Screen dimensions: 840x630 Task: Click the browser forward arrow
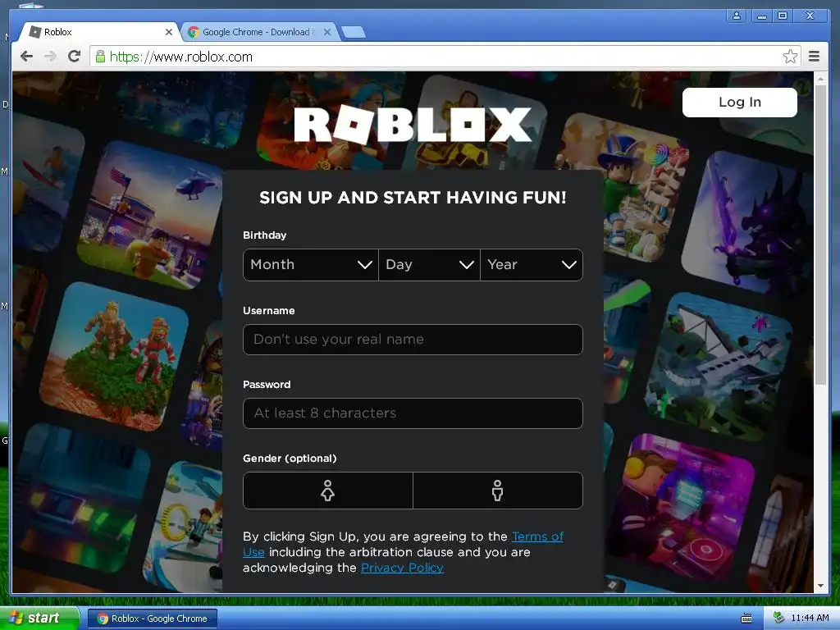50,57
